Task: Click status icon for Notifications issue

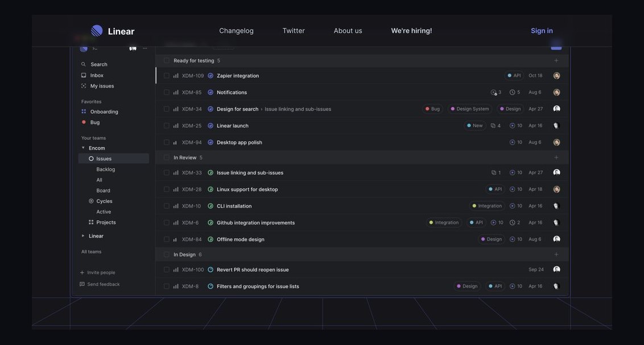Action: (x=210, y=92)
